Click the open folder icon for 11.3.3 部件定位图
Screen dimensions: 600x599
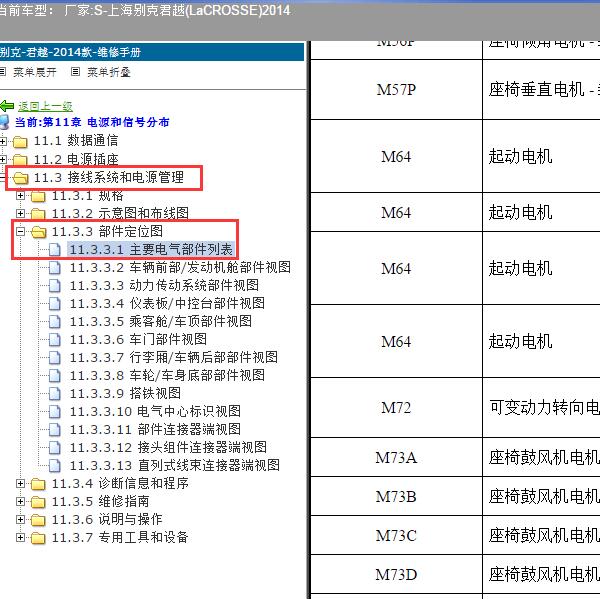[x=39, y=232]
